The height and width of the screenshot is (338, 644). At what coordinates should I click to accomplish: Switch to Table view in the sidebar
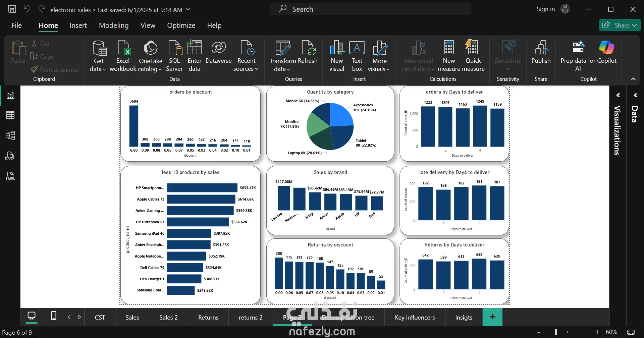coord(10,115)
